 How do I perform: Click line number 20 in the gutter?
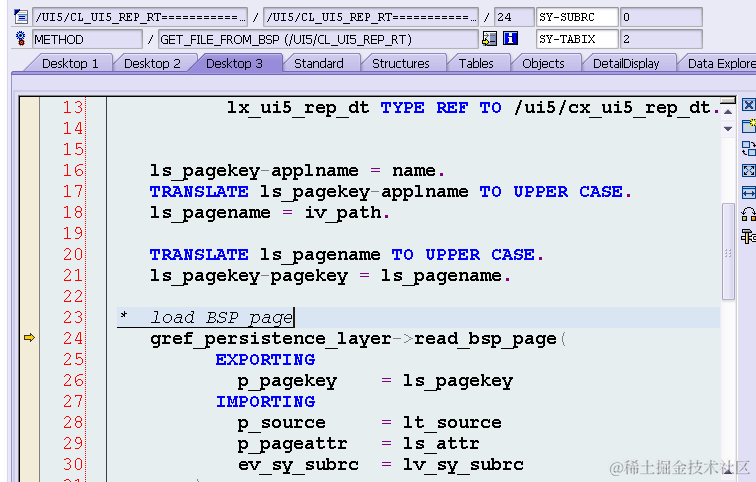73,254
